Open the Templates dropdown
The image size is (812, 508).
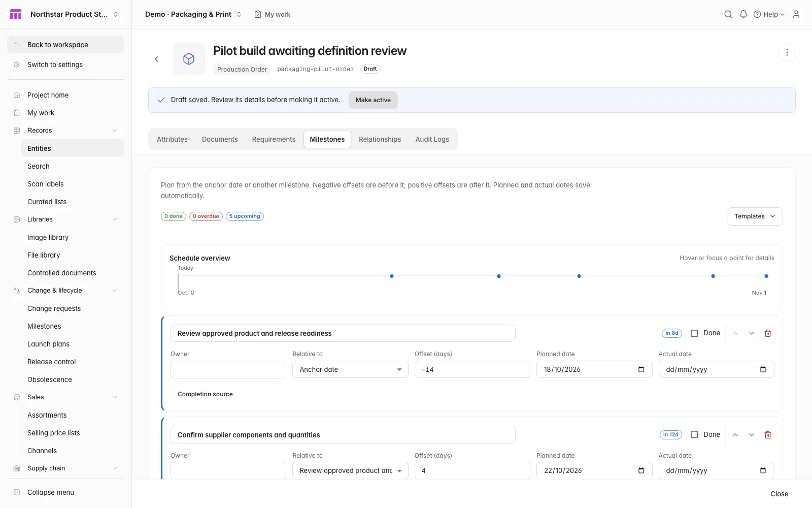[x=755, y=216]
